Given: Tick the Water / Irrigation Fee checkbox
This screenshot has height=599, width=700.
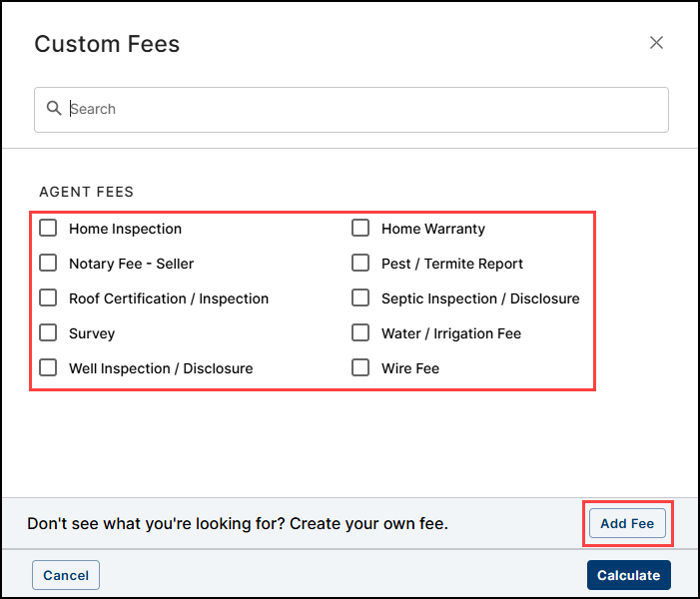Looking at the screenshot, I should [360, 333].
